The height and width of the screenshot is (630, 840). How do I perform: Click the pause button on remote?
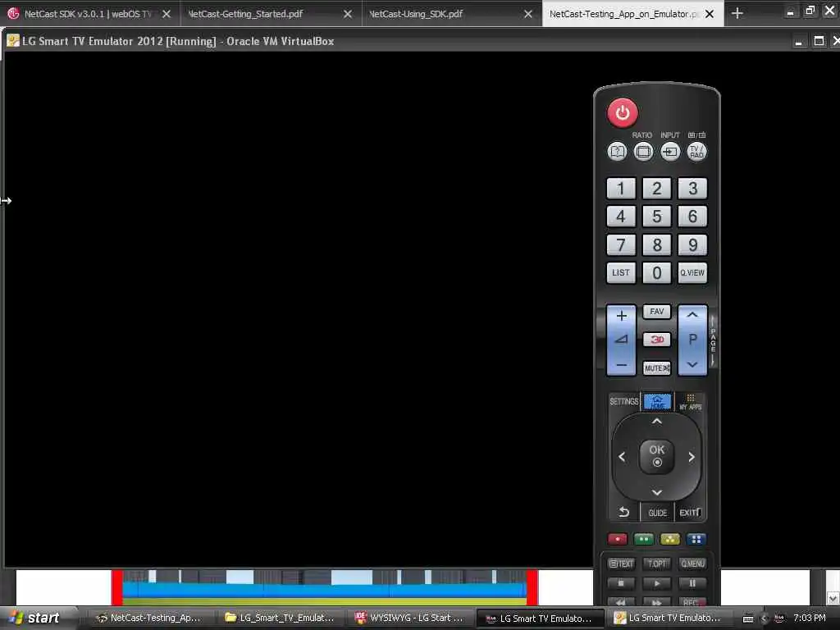(x=692, y=583)
